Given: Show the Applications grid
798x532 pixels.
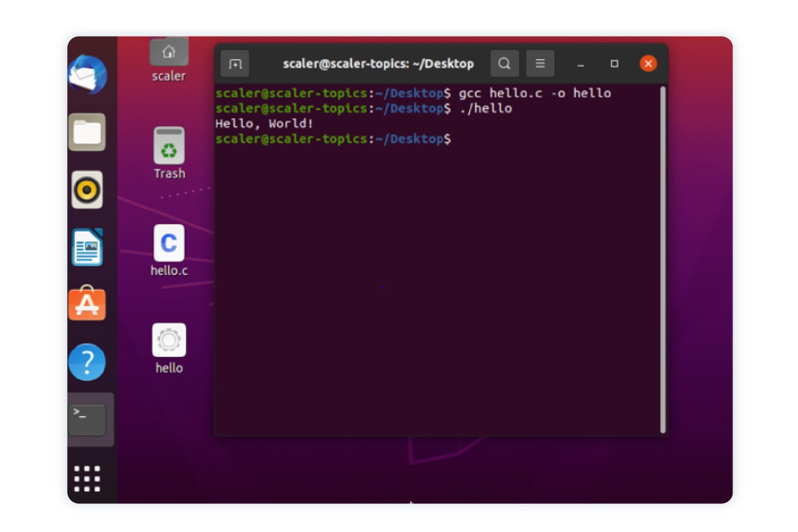Looking at the screenshot, I should (x=87, y=477).
